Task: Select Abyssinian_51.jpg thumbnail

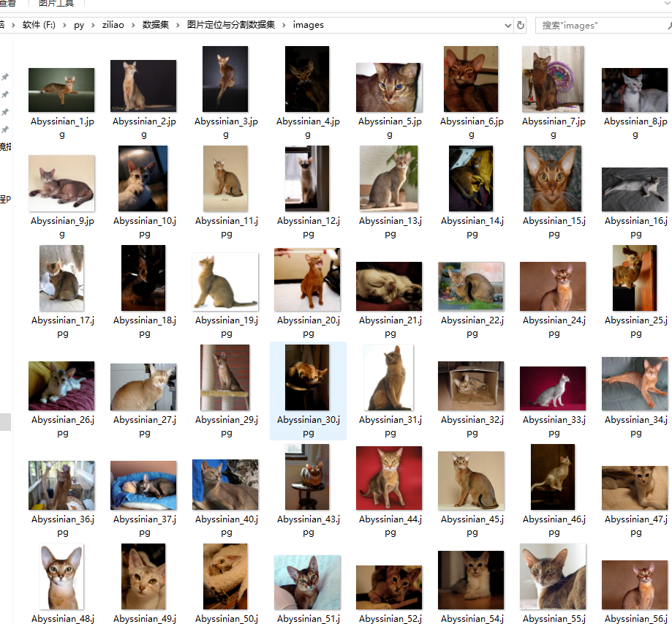Action: (307, 582)
